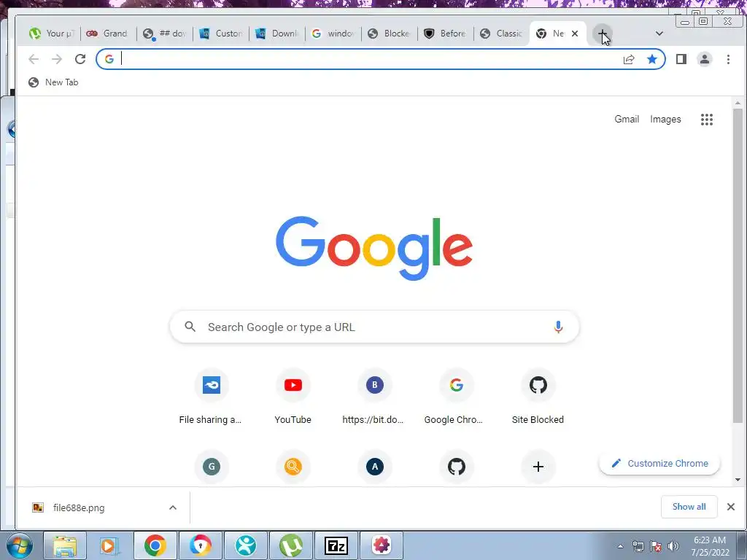Add a new shortcut with plus tile
The height and width of the screenshot is (560, 747).
click(538, 467)
